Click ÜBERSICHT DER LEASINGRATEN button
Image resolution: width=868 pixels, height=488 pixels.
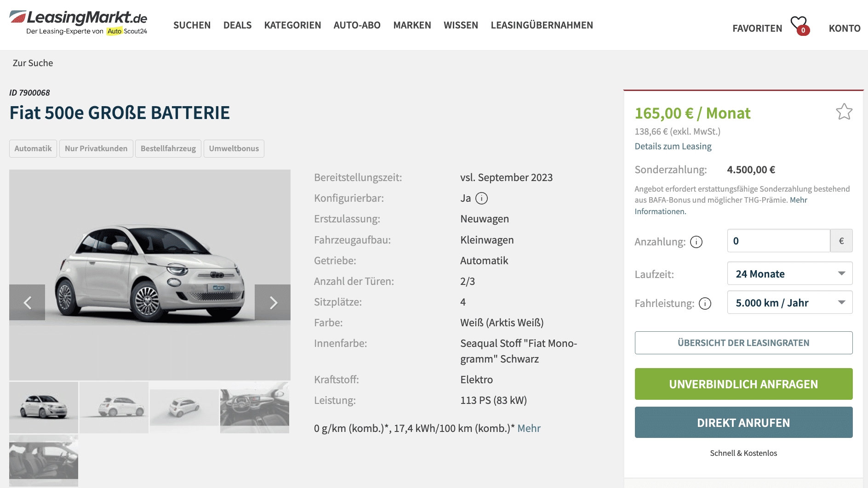pos(743,343)
